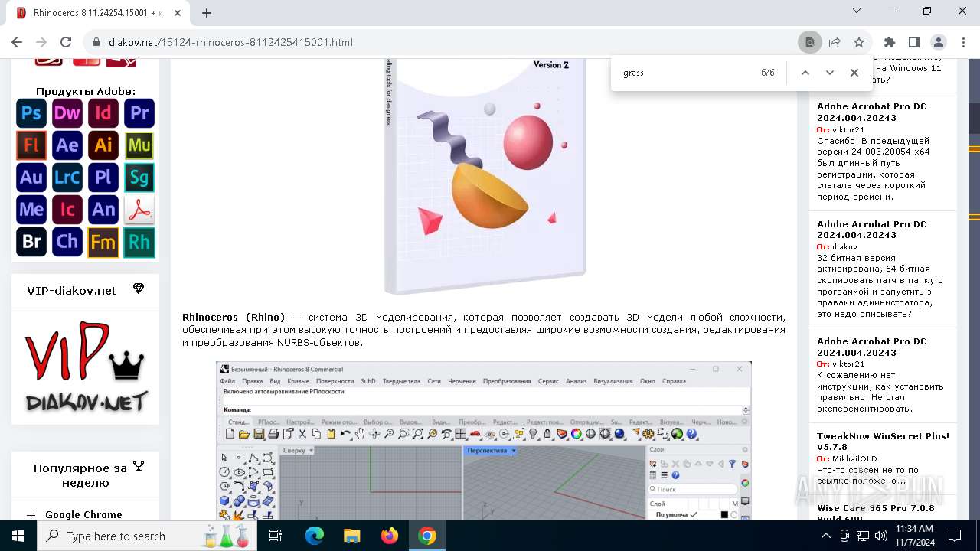Screen dimensions: 980x551
Task: Open TweakNow WinSecret Plus! v5.7.8 link
Action: point(883,442)
